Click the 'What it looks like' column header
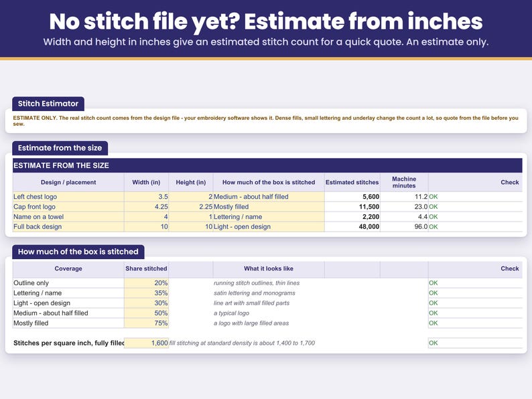The height and width of the screenshot is (399, 532). 269,268
